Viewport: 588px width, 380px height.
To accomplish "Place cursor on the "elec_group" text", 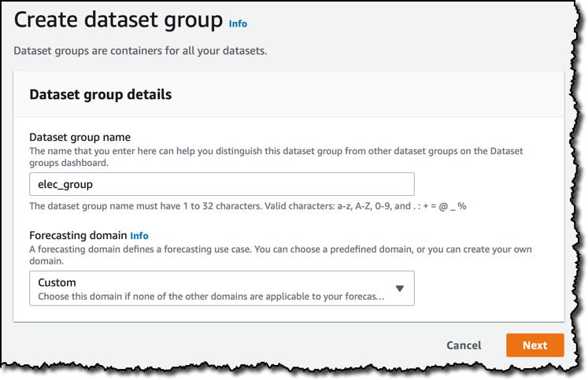I will click(x=65, y=185).
